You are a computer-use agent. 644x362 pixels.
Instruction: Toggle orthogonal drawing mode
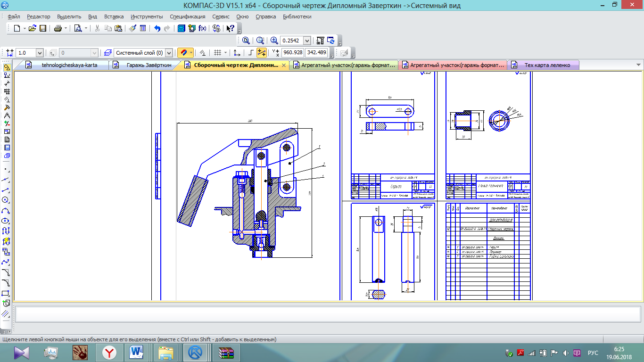251,53
